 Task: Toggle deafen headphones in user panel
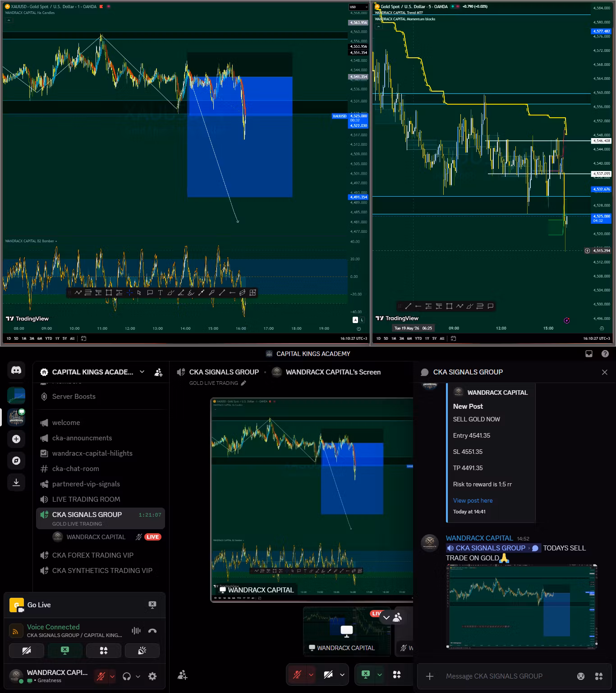(127, 676)
